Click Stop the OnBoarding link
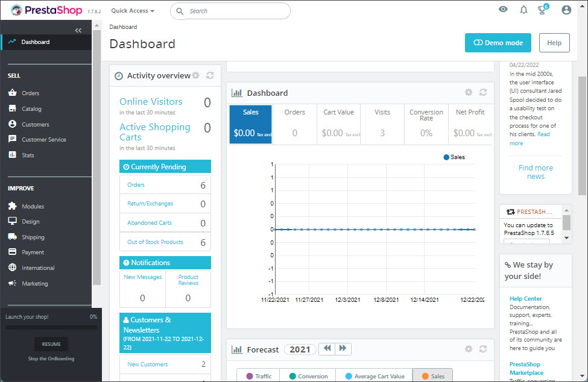The width and height of the screenshot is (588, 382). coord(51,359)
